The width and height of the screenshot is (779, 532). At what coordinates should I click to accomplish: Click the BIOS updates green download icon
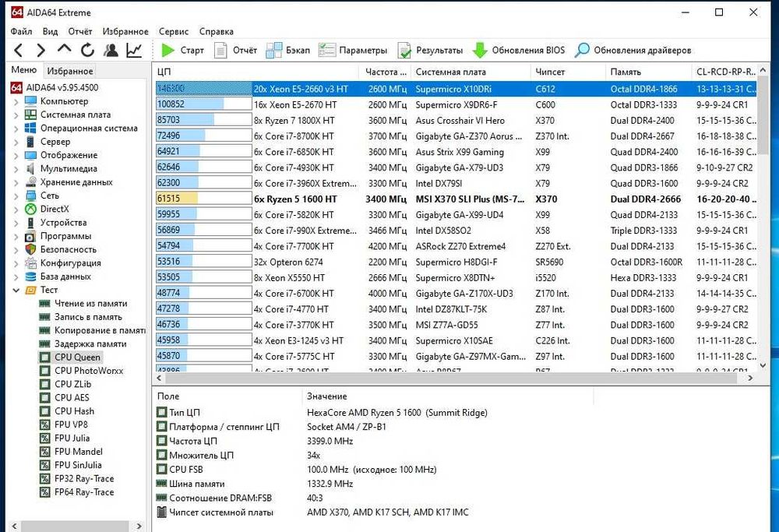point(481,51)
